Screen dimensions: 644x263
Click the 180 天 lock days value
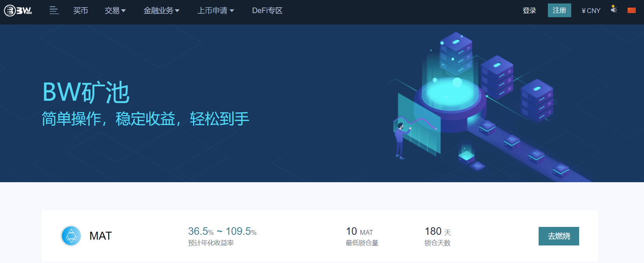(x=438, y=231)
